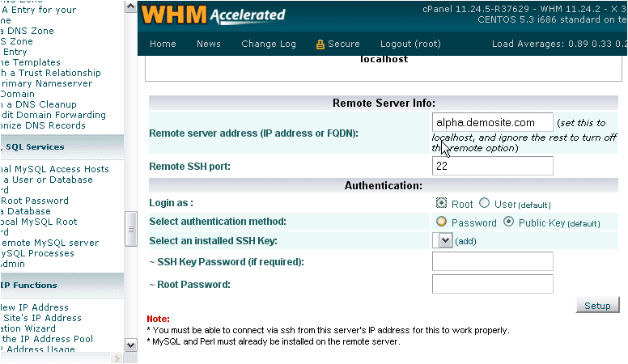This screenshot has width=628, height=364.
Task: Click sidebar scroll up arrow
Action: pyautogui.click(x=130, y=6)
